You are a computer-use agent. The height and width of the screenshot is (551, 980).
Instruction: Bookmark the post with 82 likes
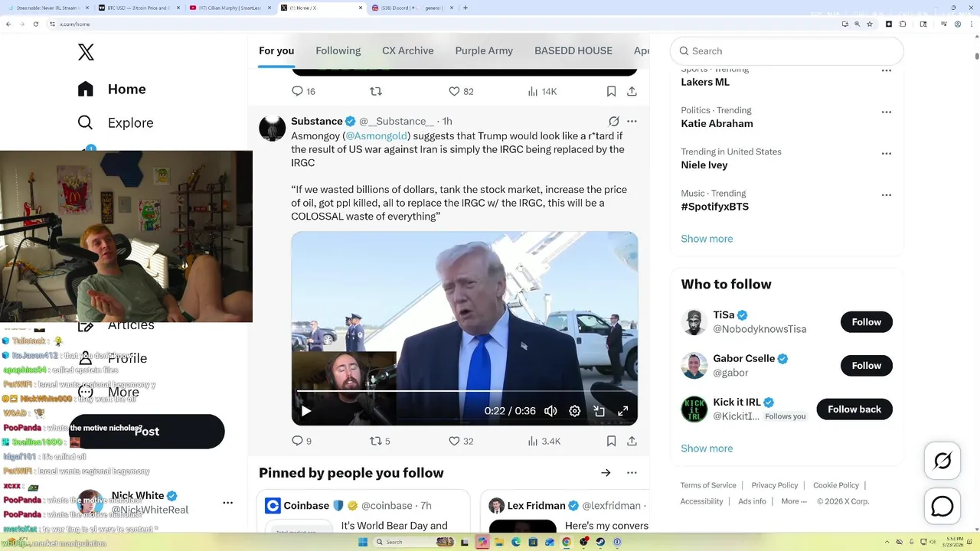tap(611, 91)
